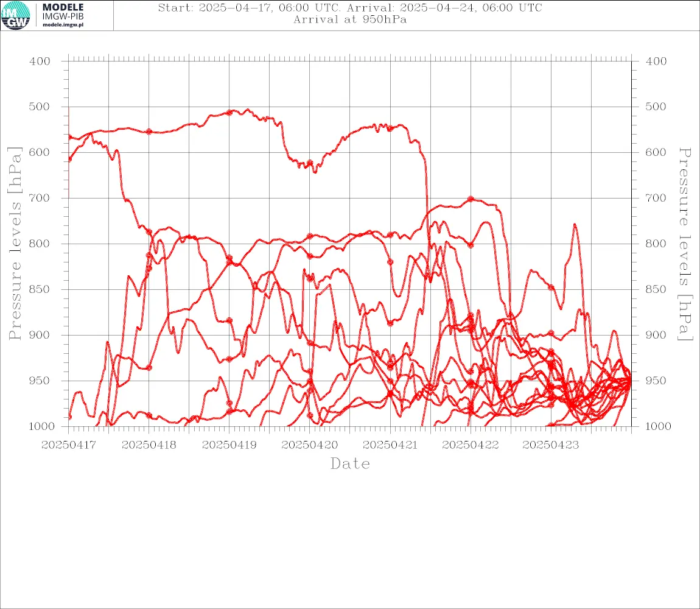Click the left axis 800 label
700x609 pixels.
tap(40, 244)
